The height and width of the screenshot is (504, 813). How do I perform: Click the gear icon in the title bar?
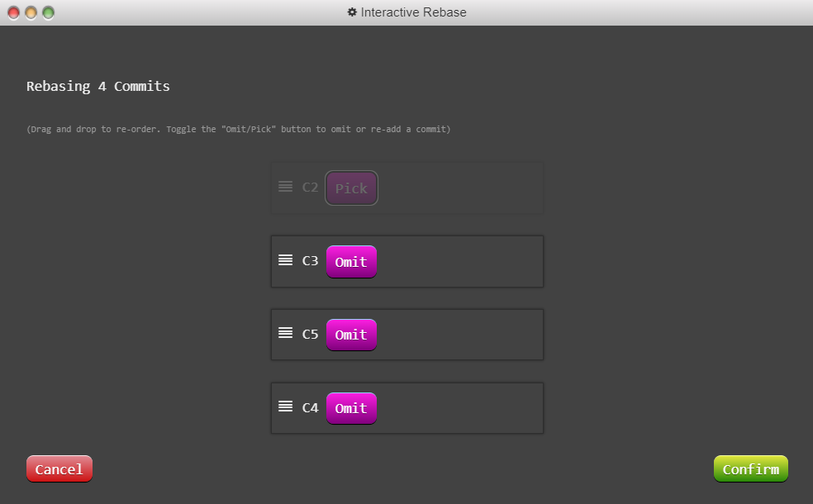pos(352,12)
